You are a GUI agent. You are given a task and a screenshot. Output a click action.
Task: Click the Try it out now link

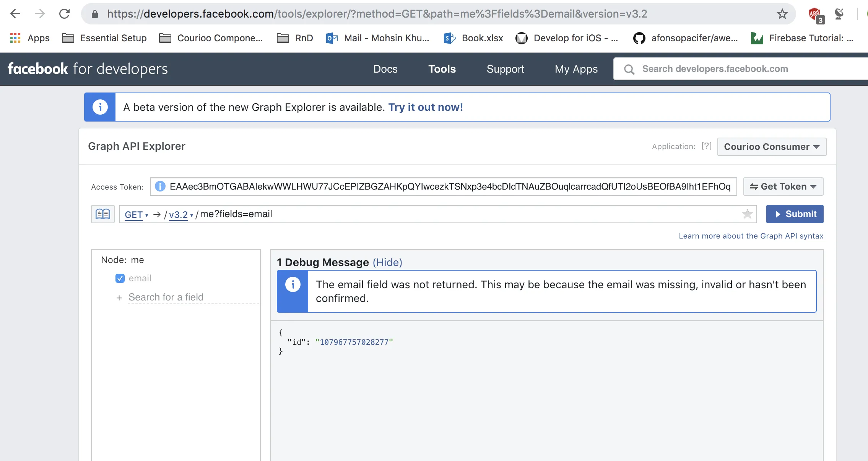pyautogui.click(x=426, y=107)
